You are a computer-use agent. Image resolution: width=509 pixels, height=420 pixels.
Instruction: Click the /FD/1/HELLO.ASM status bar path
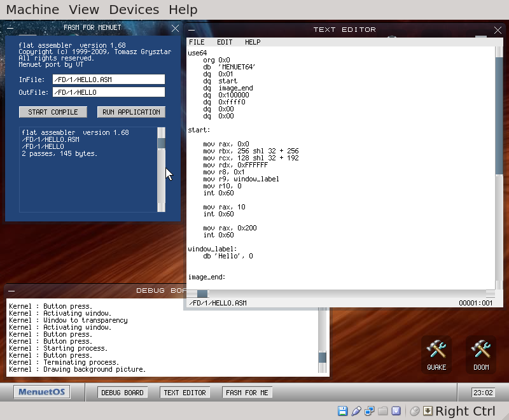pos(218,303)
